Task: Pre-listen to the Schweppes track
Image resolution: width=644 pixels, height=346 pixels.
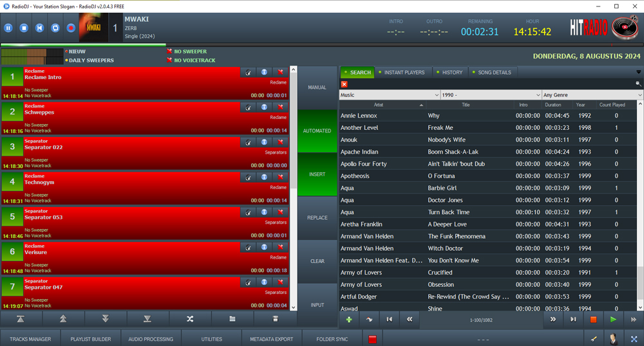Action: (x=248, y=107)
